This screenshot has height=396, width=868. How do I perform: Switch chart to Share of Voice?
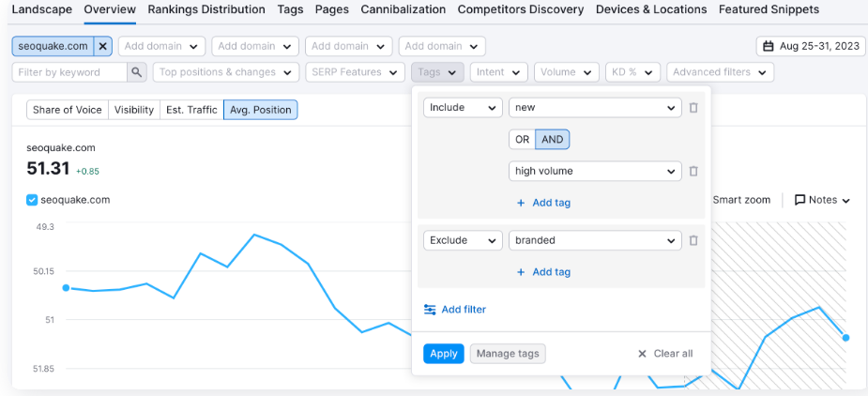point(68,110)
